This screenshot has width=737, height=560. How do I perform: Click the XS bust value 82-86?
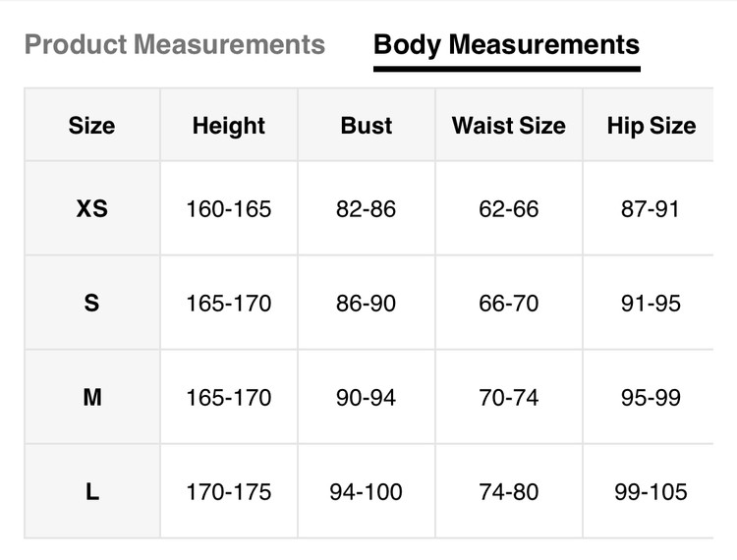tap(367, 209)
